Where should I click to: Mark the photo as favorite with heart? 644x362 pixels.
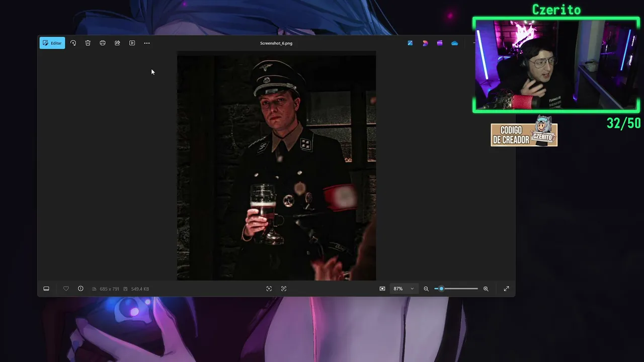[66, 289]
